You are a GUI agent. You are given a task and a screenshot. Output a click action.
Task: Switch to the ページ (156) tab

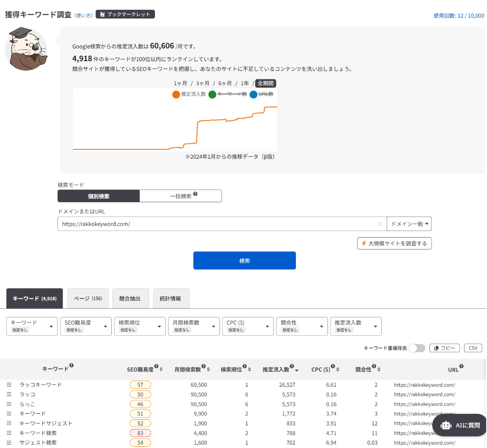(88, 298)
